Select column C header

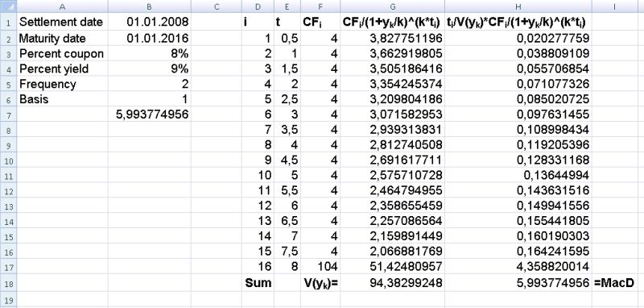click(217, 6)
